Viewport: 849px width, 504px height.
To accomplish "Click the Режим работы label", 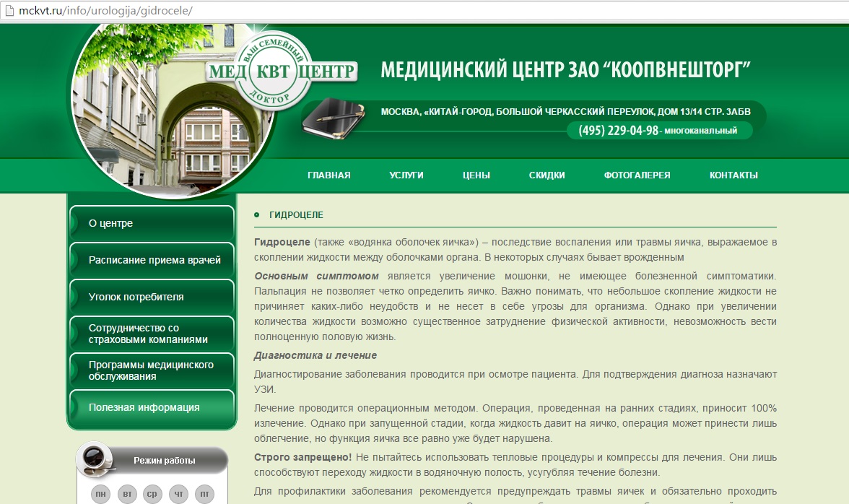I will coord(165,461).
